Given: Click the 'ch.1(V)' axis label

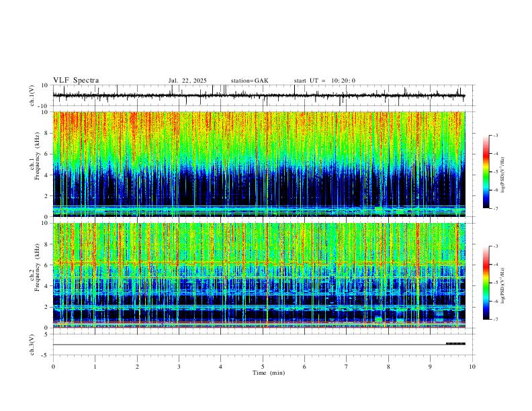Looking at the screenshot, I should (x=32, y=95).
